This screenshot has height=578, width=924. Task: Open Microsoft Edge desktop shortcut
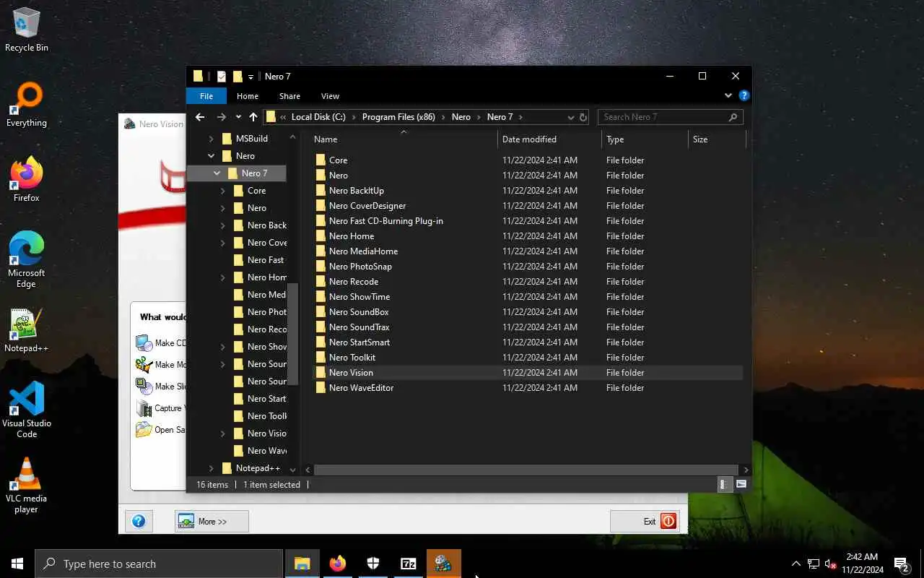pyautogui.click(x=27, y=260)
